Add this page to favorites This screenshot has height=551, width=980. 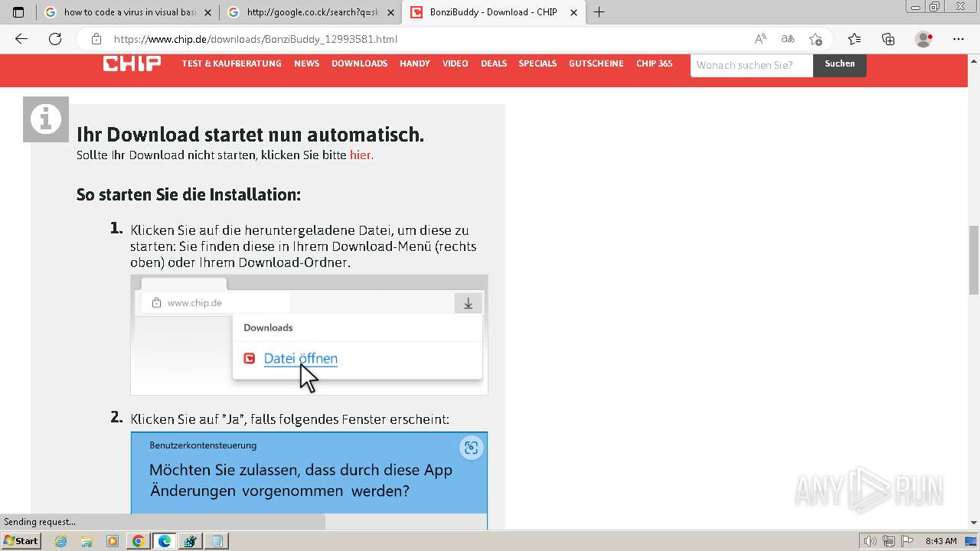(x=815, y=39)
